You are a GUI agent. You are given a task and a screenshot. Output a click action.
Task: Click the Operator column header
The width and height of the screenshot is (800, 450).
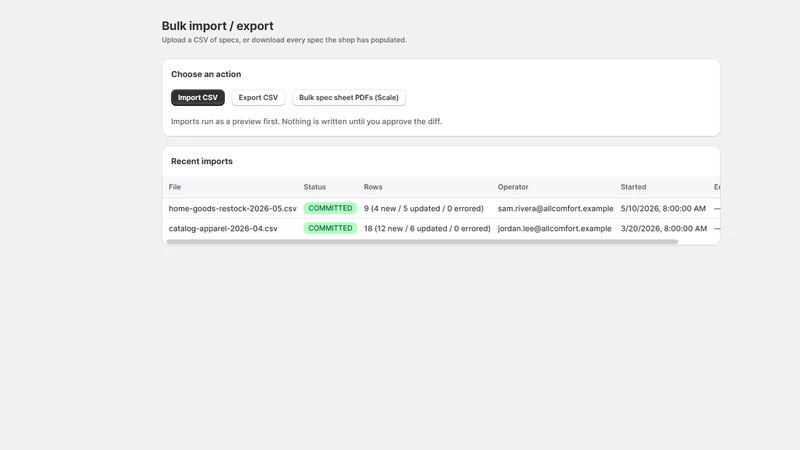click(x=513, y=187)
